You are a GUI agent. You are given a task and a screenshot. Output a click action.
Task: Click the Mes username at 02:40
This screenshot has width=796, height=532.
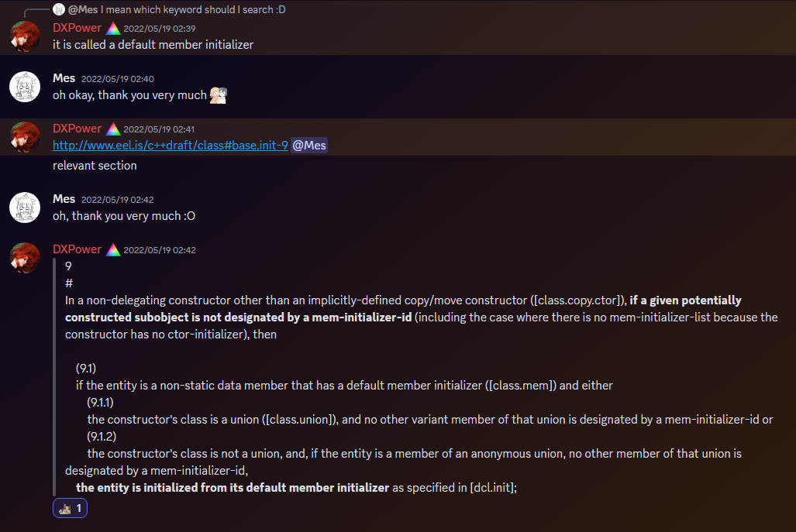[x=64, y=78]
